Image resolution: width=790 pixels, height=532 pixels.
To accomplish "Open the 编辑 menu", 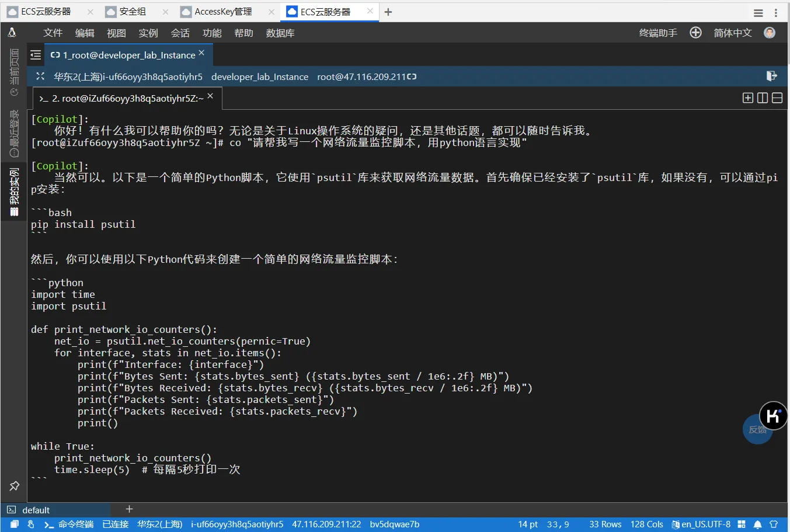I will click(x=85, y=33).
